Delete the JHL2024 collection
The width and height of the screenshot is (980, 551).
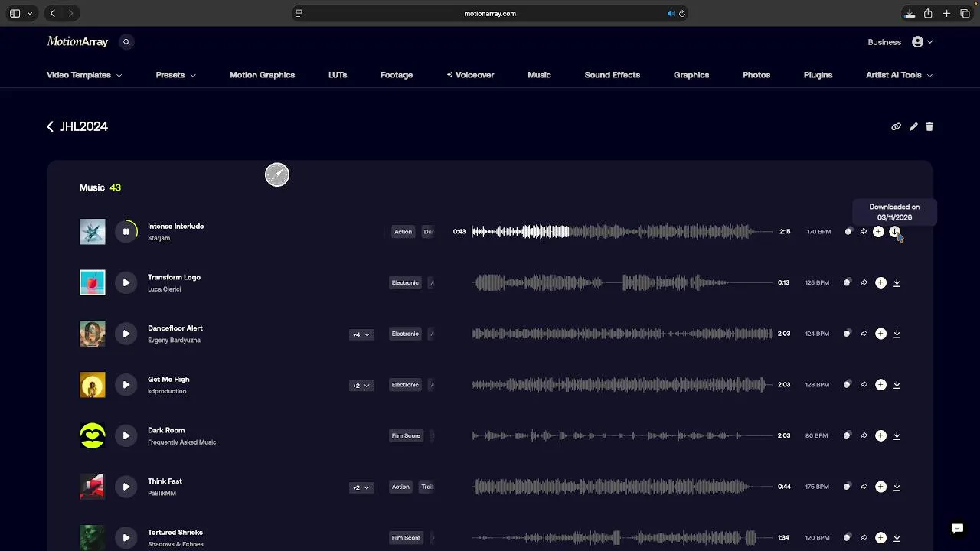tap(929, 126)
